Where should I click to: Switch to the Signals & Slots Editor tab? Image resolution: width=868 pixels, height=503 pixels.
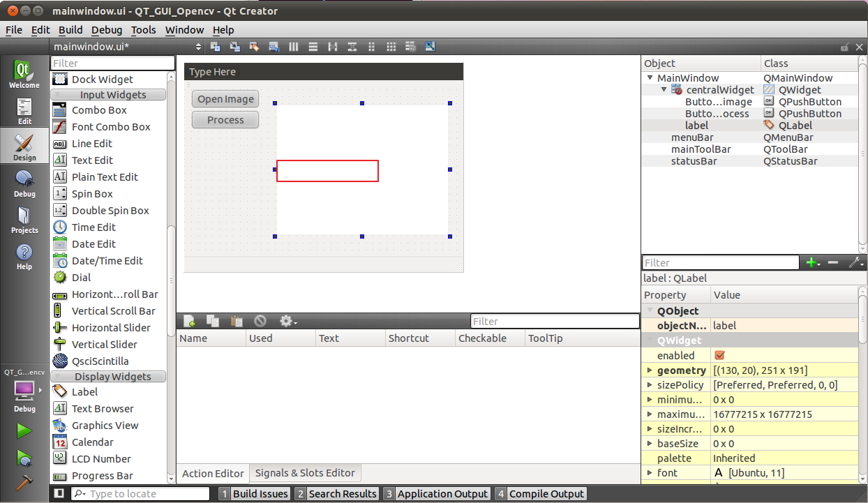pos(304,472)
